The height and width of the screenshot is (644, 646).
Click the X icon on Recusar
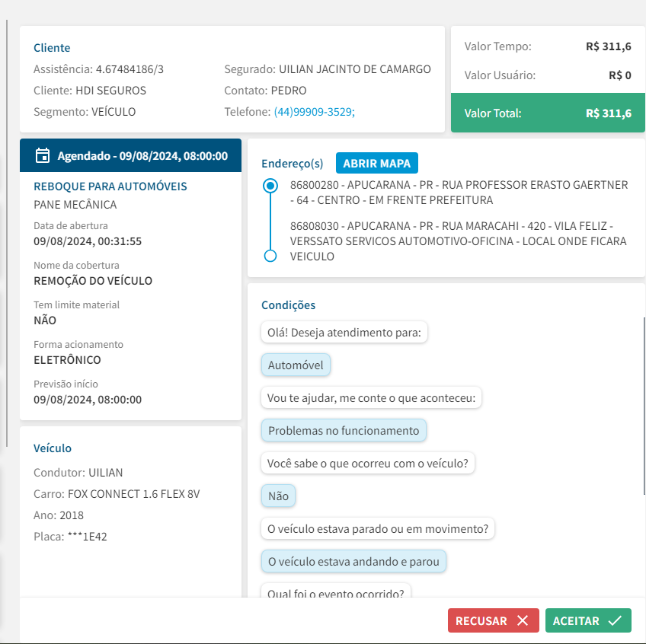523,621
